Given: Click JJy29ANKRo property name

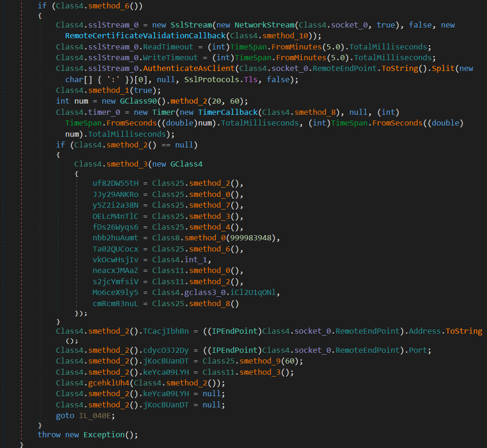Looking at the screenshot, I should (115, 195).
